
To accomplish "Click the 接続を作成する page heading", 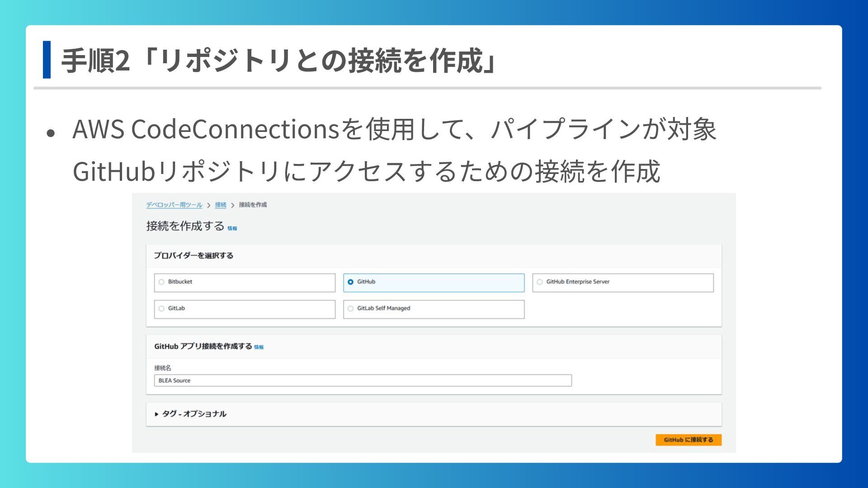I will click(x=185, y=226).
